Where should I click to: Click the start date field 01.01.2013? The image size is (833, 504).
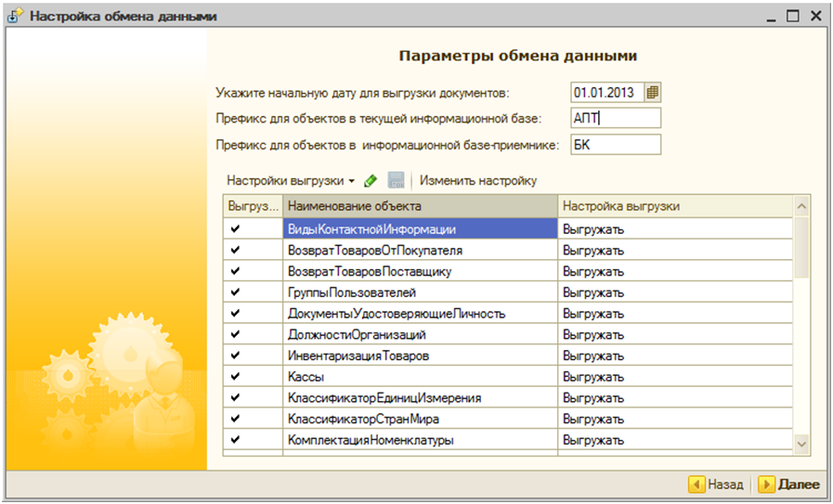click(607, 93)
